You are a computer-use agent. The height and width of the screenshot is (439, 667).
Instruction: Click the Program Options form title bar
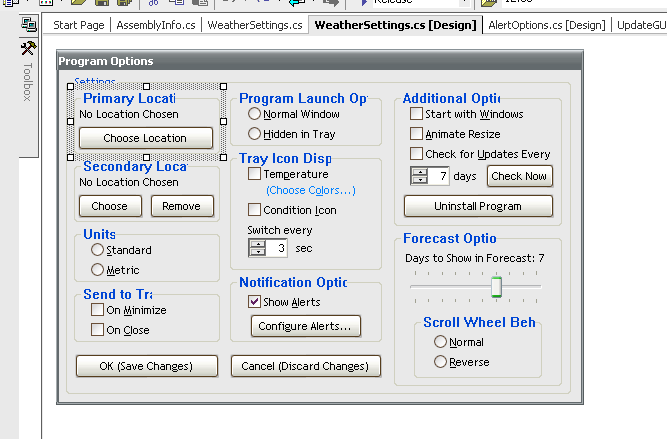pyautogui.click(x=320, y=61)
